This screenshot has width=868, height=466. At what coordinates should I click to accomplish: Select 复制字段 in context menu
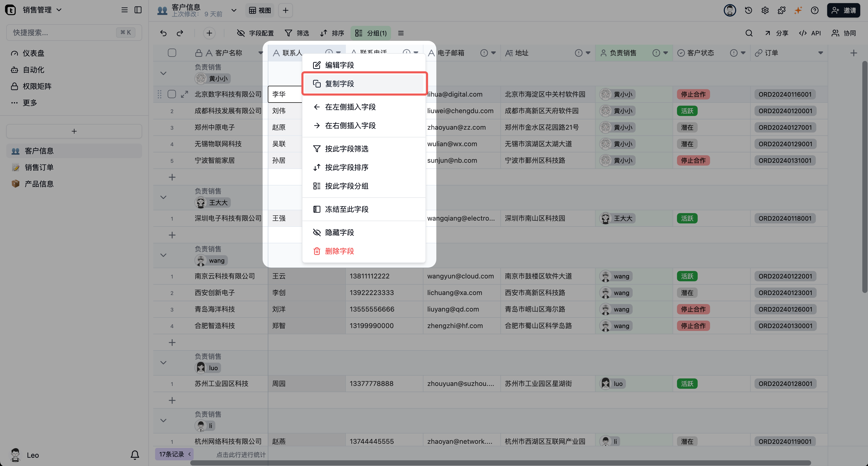coord(339,83)
